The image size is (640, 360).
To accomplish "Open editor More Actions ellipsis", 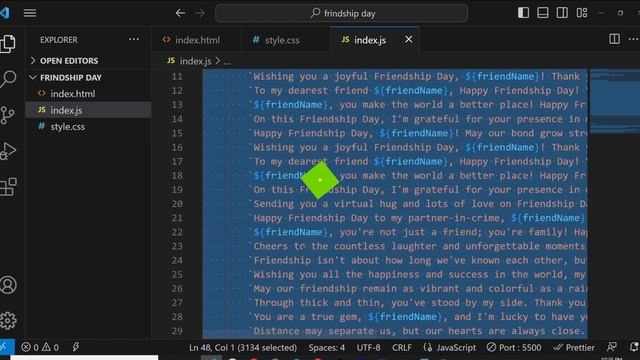I will [x=633, y=39].
